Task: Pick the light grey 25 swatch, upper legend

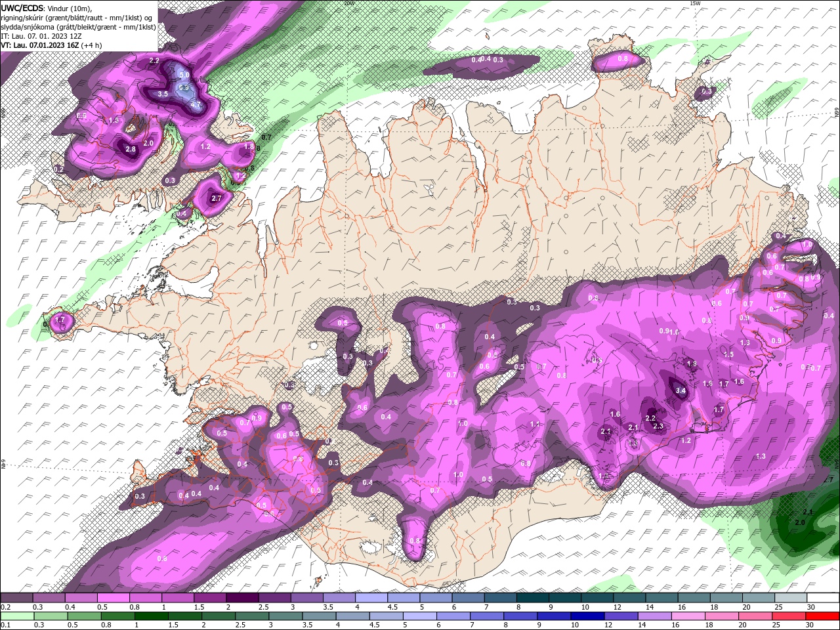Action: (791, 598)
